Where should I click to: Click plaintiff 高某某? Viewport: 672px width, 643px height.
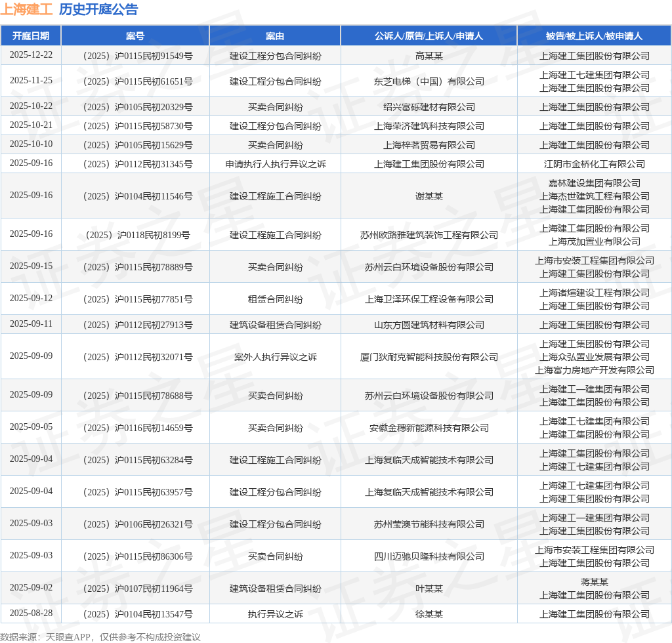pyautogui.click(x=429, y=56)
